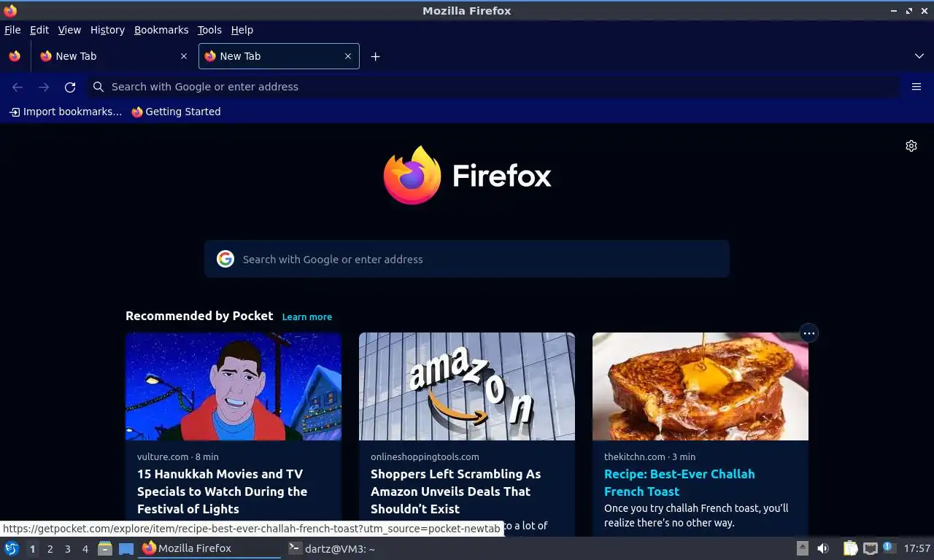Open the three-dot menu on Challah card
This screenshot has width=934, height=560.
tap(808, 333)
